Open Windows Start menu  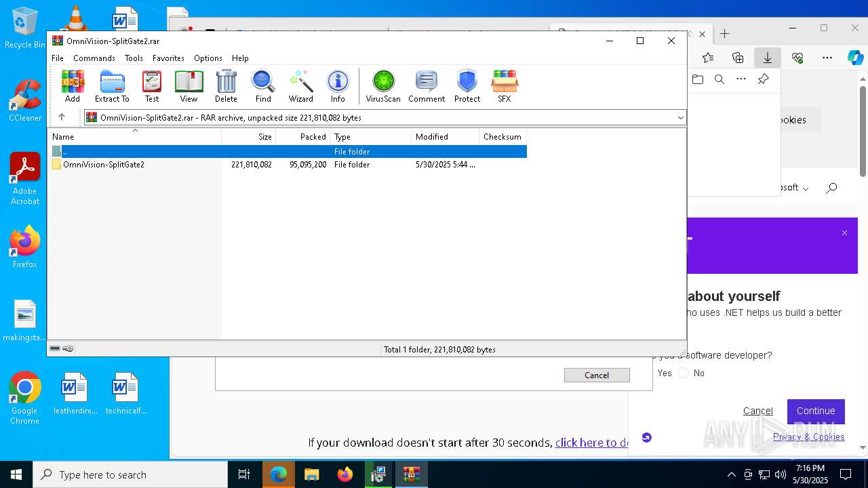[16, 474]
